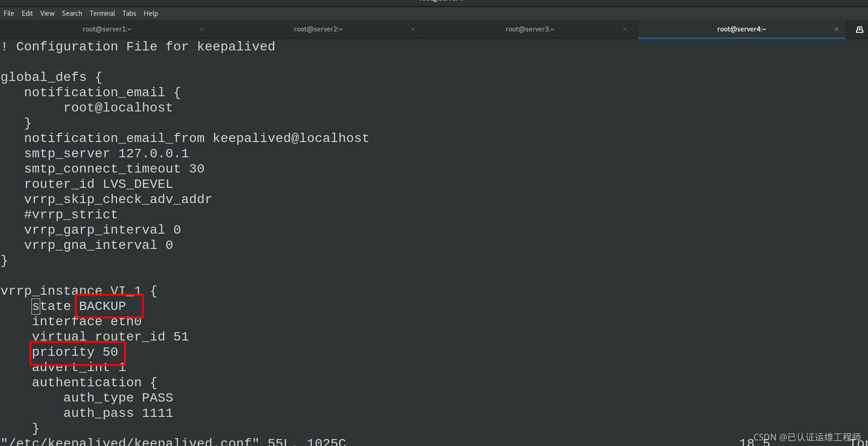Click the 'smtp_connect_timeout 30' line
The image size is (868, 446).
[x=114, y=169]
